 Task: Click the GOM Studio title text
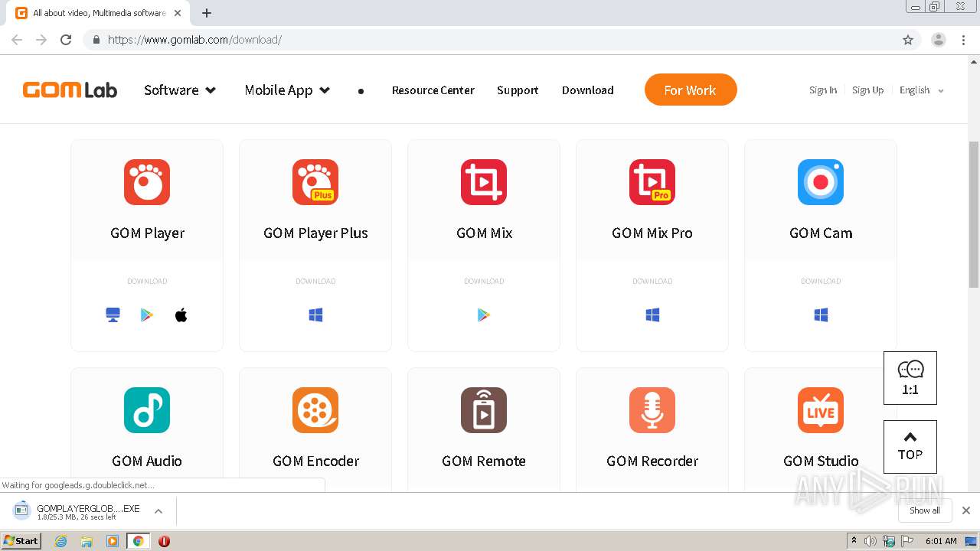tap(821, 461)
